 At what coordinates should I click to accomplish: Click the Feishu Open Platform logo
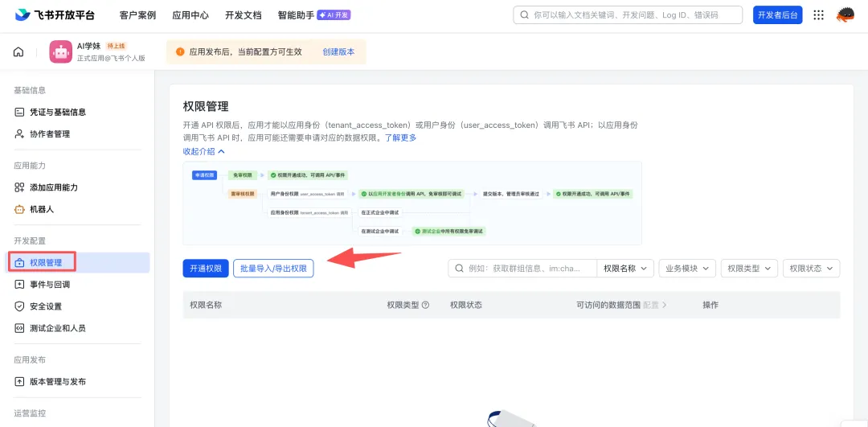coord(55,15)
